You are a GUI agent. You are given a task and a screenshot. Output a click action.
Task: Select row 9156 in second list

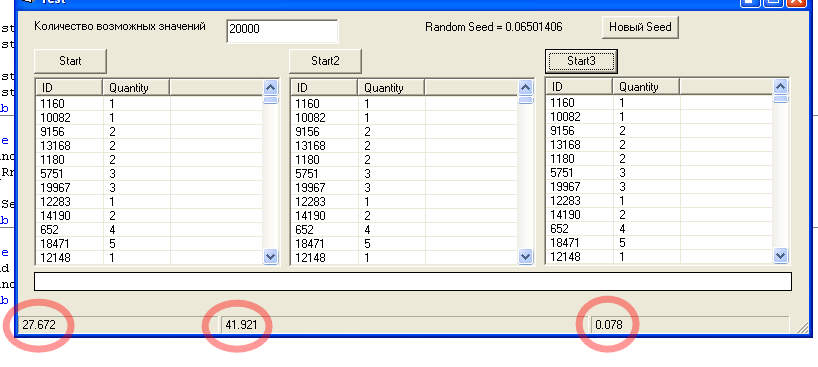[404, 132]
